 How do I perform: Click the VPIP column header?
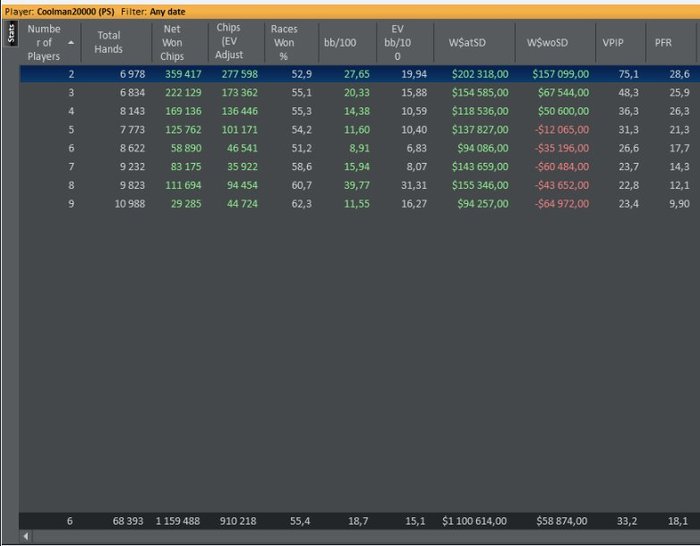pyautogui.click(x=611, y=42)
